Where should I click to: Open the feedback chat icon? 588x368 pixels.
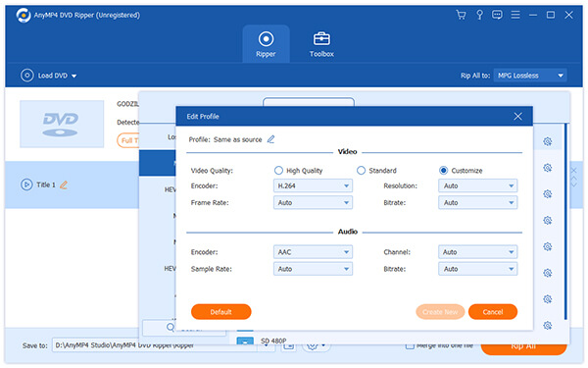[497, 15]
